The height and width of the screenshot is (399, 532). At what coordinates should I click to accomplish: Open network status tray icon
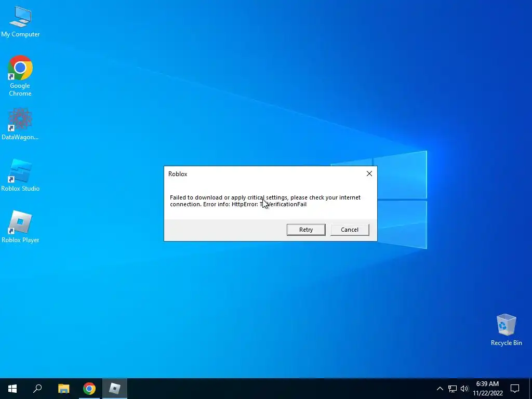(453, 389)
